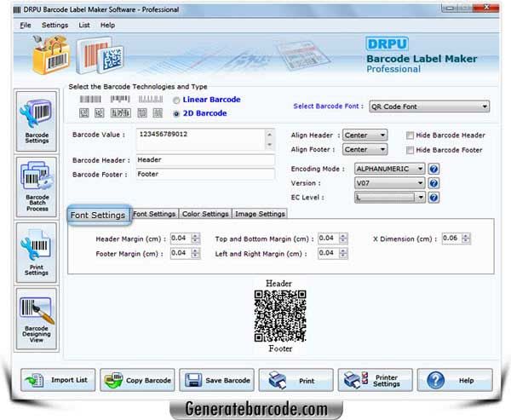
Task: Click Barcode Value scrollbar down arrow
Action: pyautogui.click(x=269, y=145)
